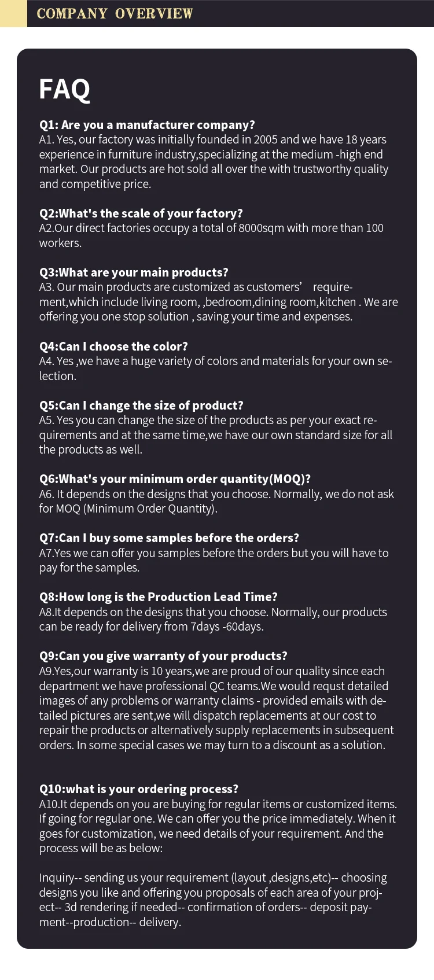Viewport: 434px width, 980px height.
Task: Select the Q9 warranty question
Action: 163,656
